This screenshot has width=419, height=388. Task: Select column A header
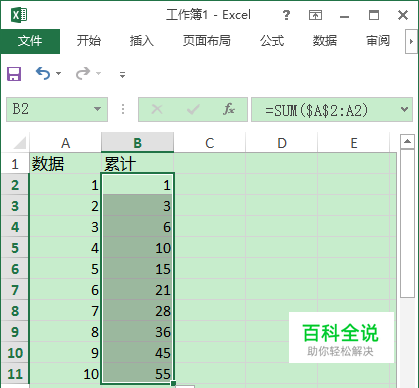coord(65,143)
